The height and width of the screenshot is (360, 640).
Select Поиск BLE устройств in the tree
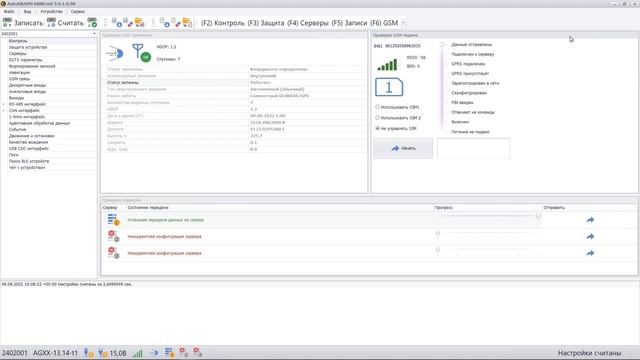click(29, 161)
